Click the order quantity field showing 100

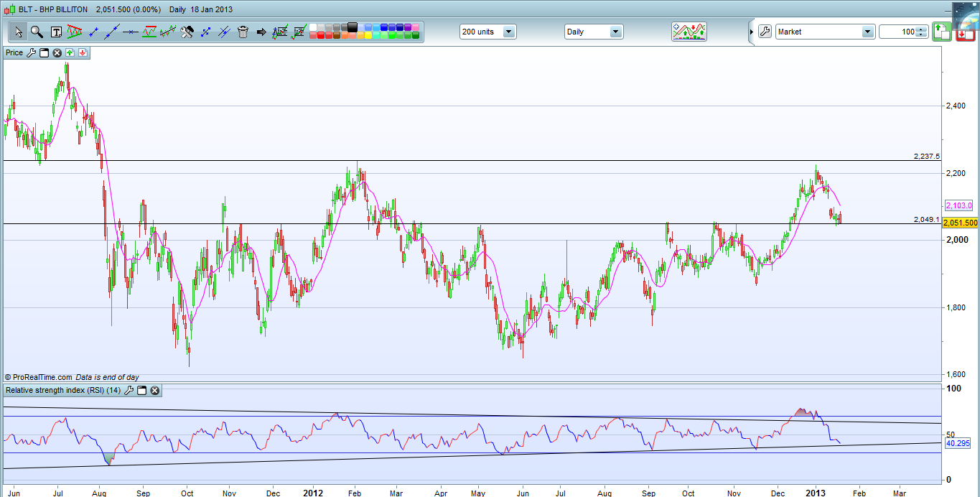pos(897,32)
